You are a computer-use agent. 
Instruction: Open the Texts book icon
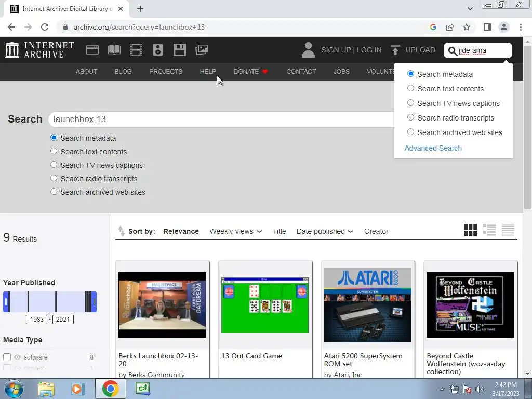pos(114,50)
